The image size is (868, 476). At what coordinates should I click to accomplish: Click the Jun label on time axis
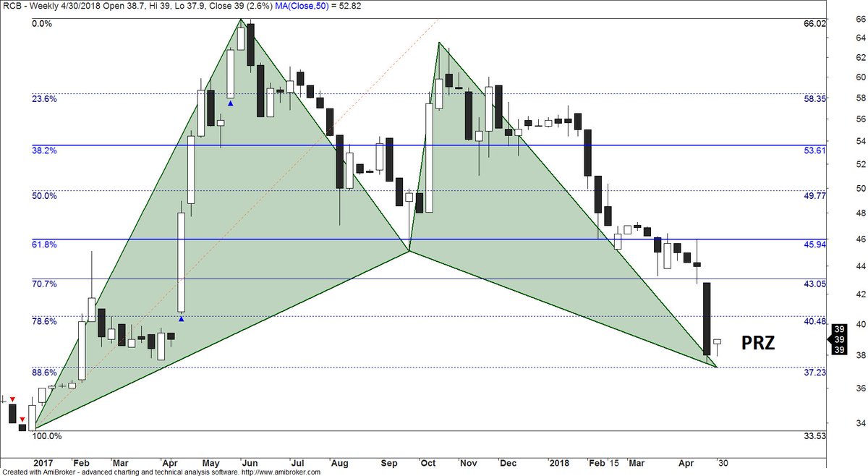tap(250, 462)
